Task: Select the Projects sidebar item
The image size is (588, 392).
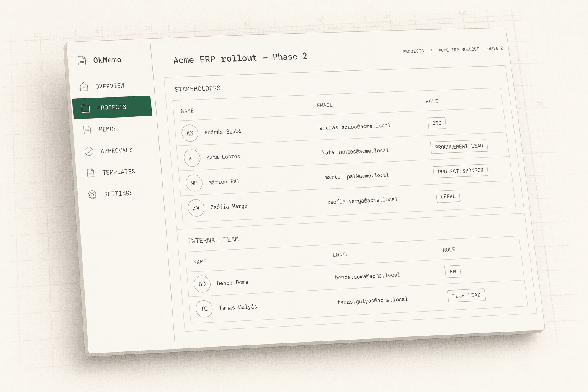Action: [x=112, y=107]
